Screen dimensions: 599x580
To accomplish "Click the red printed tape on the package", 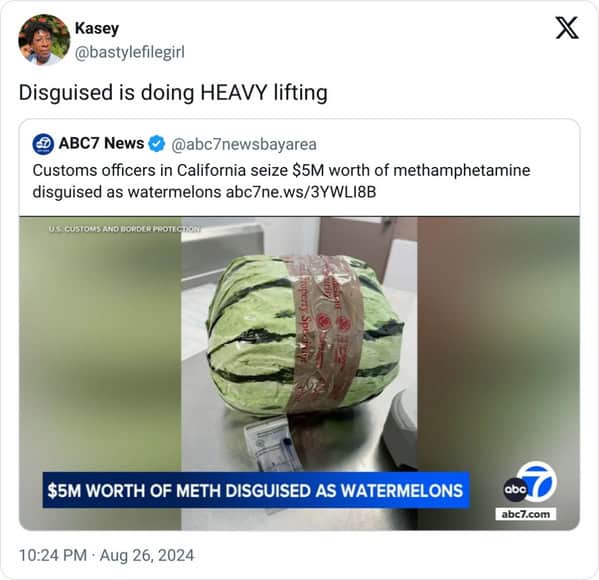I will point(324,333).
